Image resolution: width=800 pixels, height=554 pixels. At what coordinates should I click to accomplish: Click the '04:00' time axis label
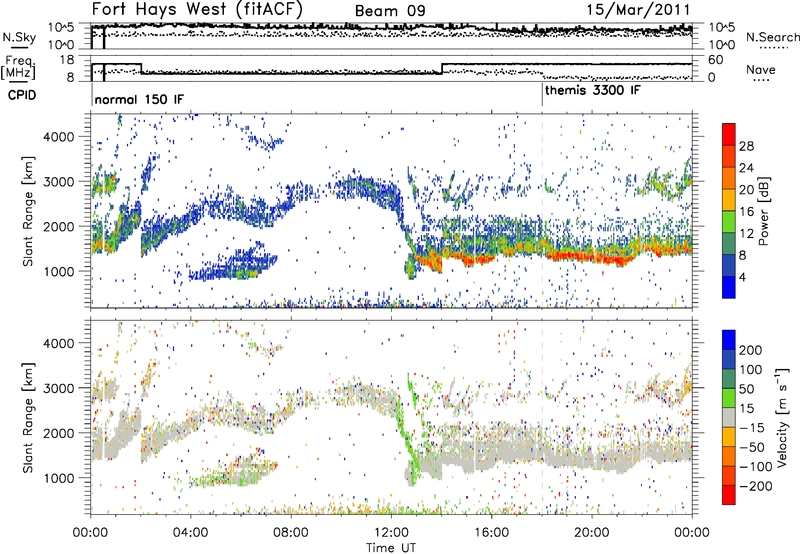click(191, 533)
